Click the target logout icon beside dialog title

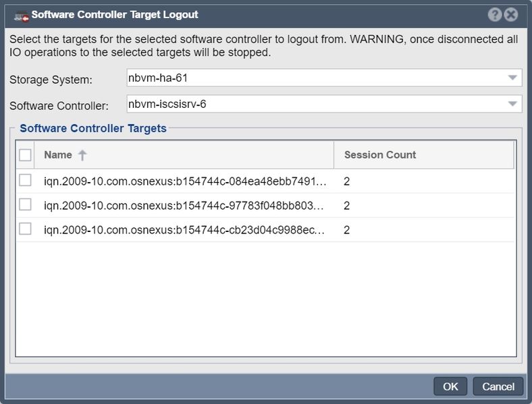(22, 16)
